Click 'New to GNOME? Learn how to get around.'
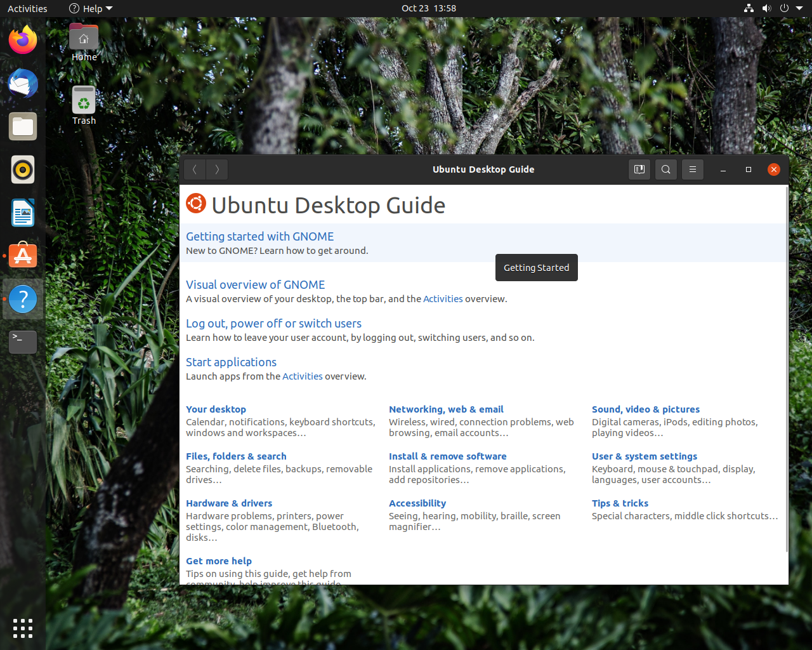 [x=277, y=251]
